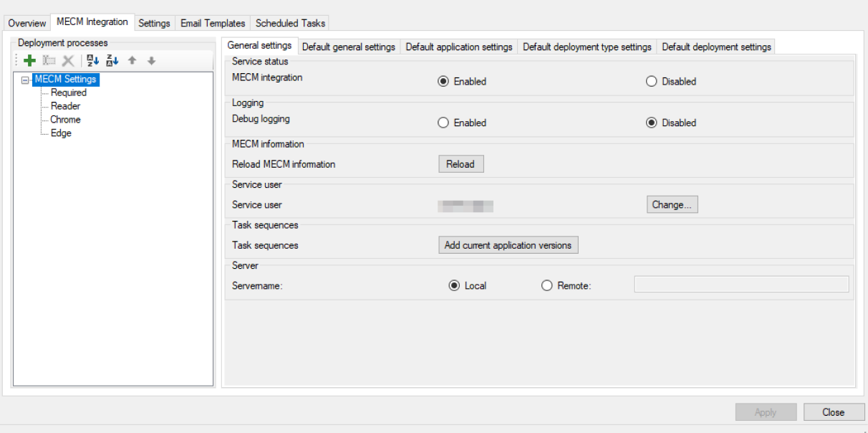Open Default deployment type settings tab
Screen dimensions: 868x433
(587, 47)
